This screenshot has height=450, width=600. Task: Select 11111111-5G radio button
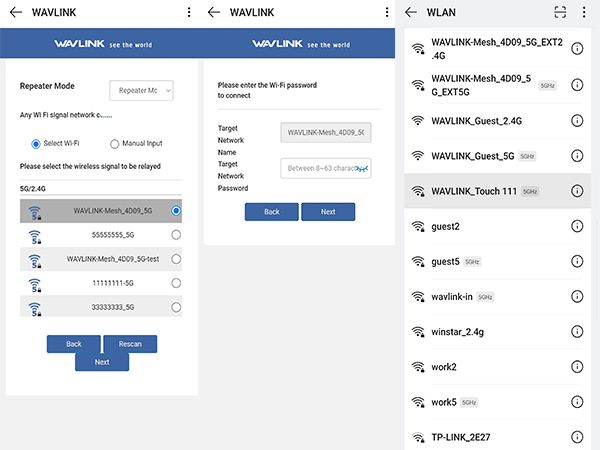[x=176, y=283]
